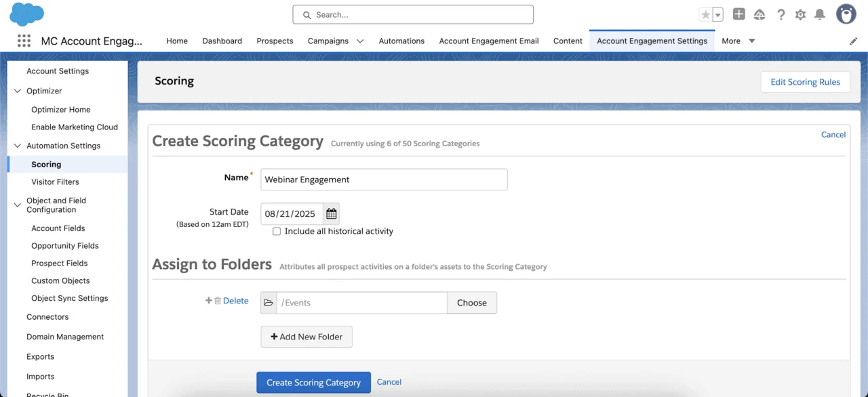Screen dimensions: 868x397
Task: Open the user profile avatar
Action: coord(846,14)
